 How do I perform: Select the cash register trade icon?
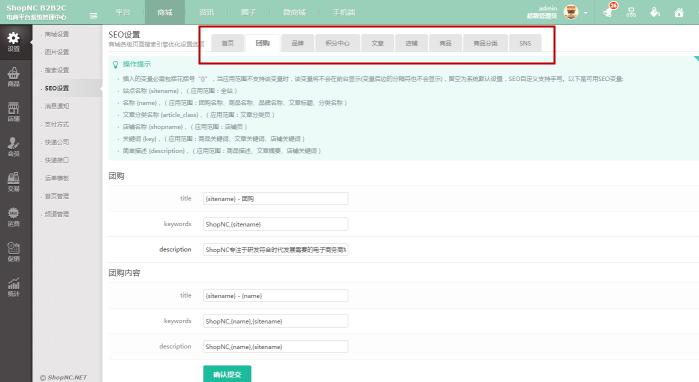[13, 181]
